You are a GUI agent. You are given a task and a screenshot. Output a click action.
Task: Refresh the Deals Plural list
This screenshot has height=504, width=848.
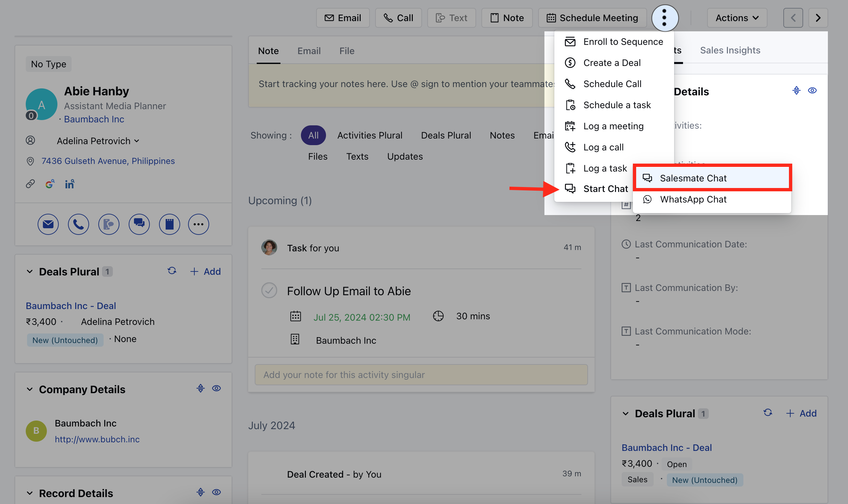tap(172, 271)
